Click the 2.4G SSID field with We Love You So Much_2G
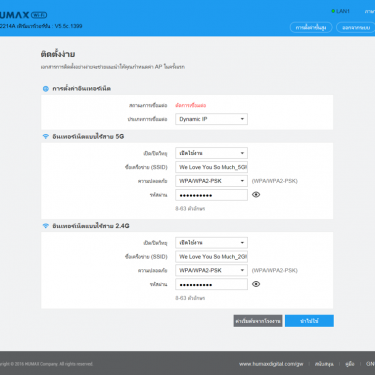Screen dimensions: 375x375 tap(211, 257)
